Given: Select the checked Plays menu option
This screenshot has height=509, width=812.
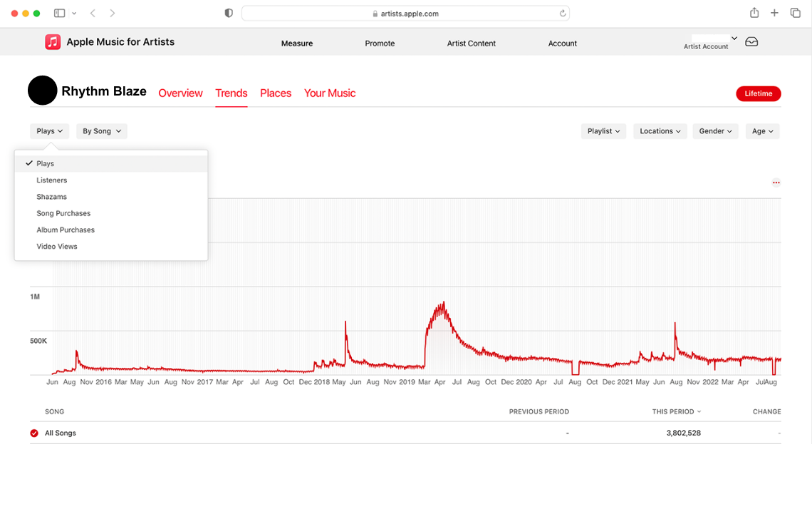Looking at the screenshot, I should point(111,163).
